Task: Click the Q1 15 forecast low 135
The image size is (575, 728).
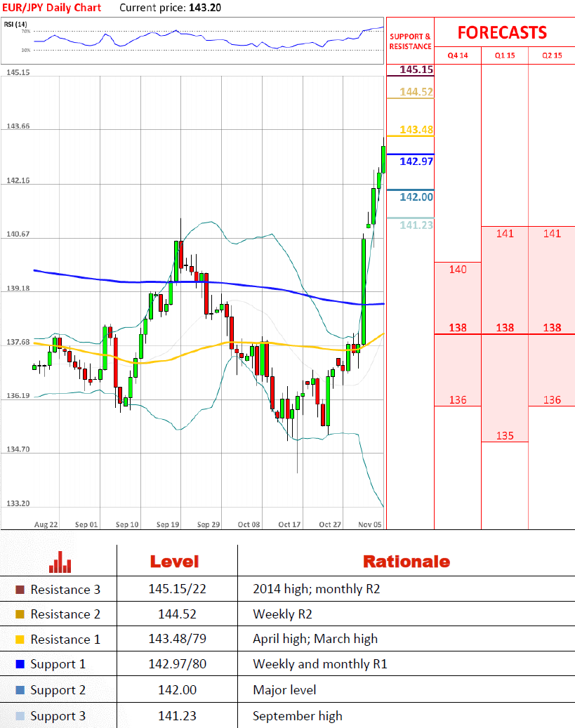Action: point(504,435)
